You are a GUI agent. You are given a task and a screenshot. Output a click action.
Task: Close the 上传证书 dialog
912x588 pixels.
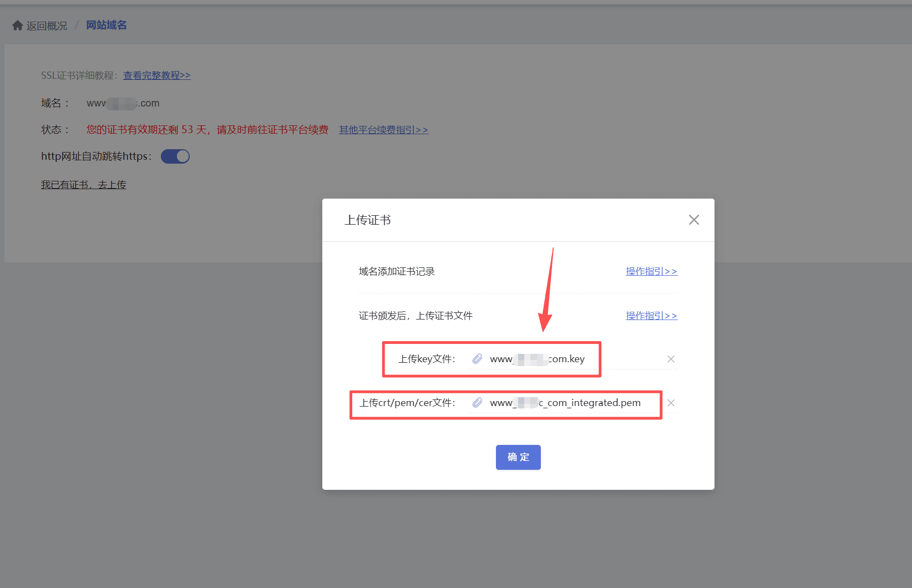[x=693, y=220]
